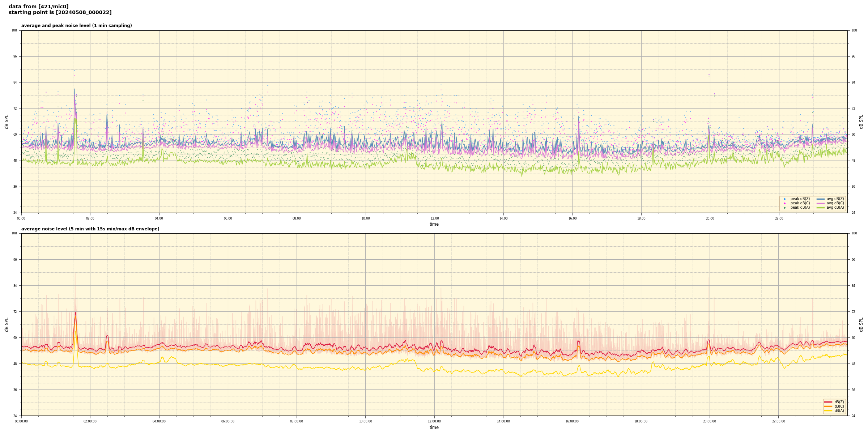Click bottom chart's left 'dB SPL' axis label
Image resolution: width=868 pixels, height=434 pixels.
click(x=7, y=324)
